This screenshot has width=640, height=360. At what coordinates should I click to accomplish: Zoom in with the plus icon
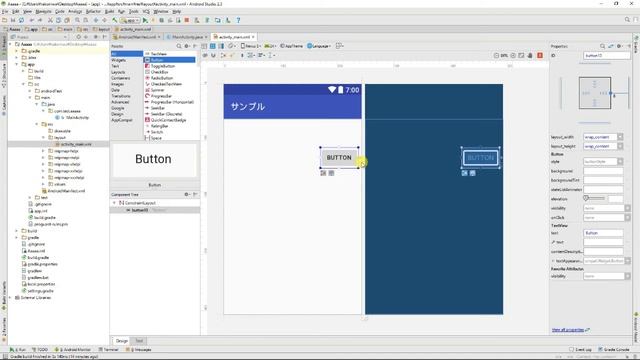[x=513, y=55]
